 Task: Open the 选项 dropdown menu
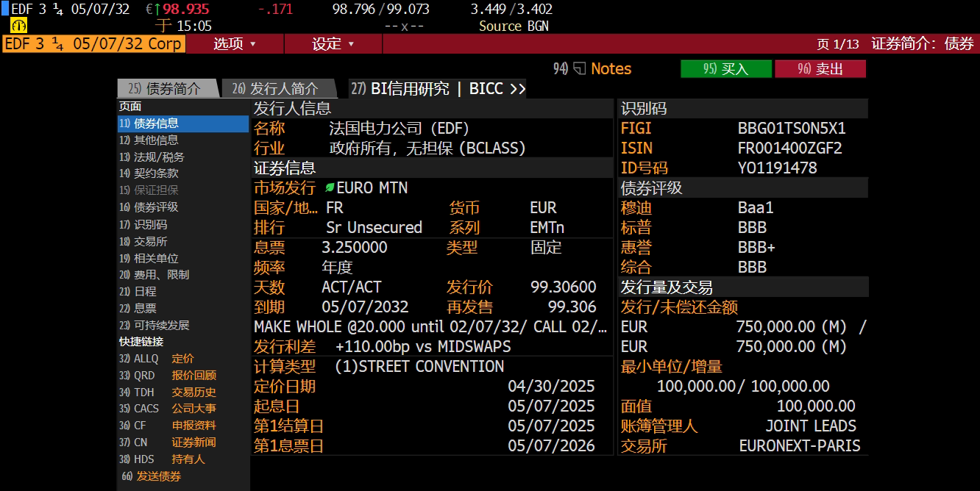[235, 44]
